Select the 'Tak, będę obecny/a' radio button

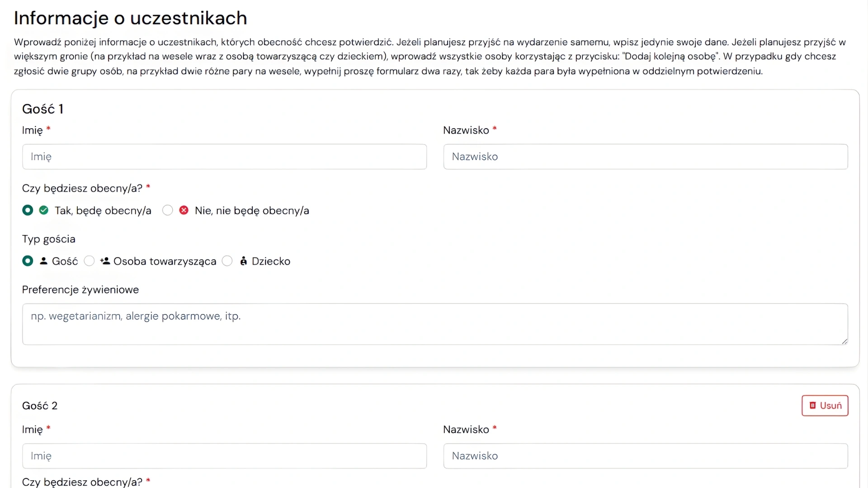(x=28, y=210)
